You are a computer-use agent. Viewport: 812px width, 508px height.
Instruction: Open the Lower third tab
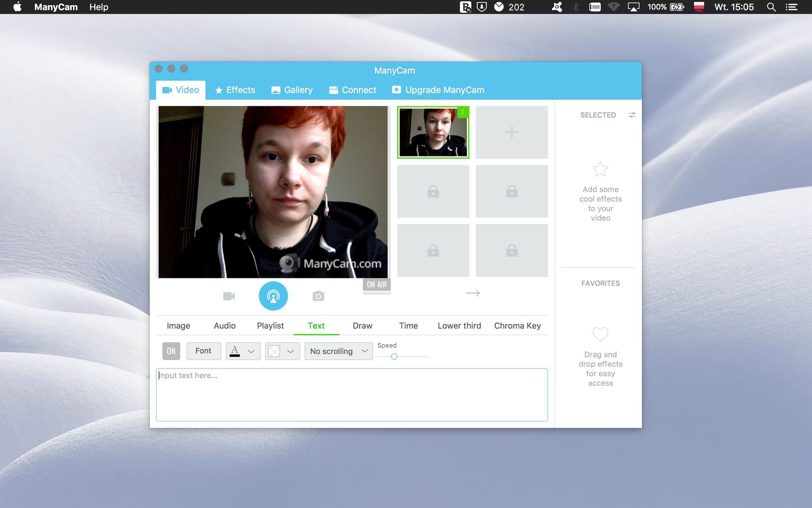[459, 326]
